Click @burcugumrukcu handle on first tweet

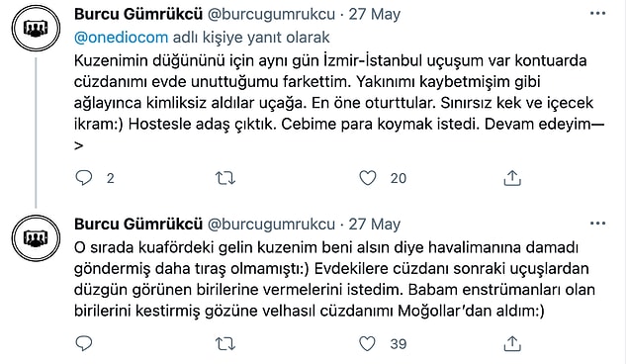(x=271, y=15)
